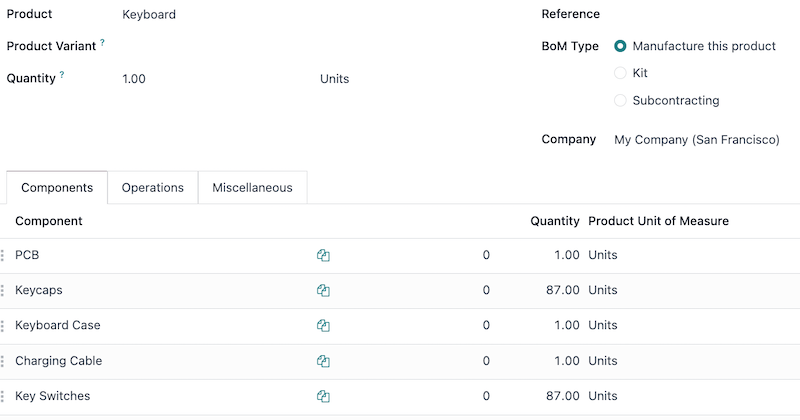Screen dimensions: 800x420
Task: Click the Key Switches component name
Action: (52, 396)
